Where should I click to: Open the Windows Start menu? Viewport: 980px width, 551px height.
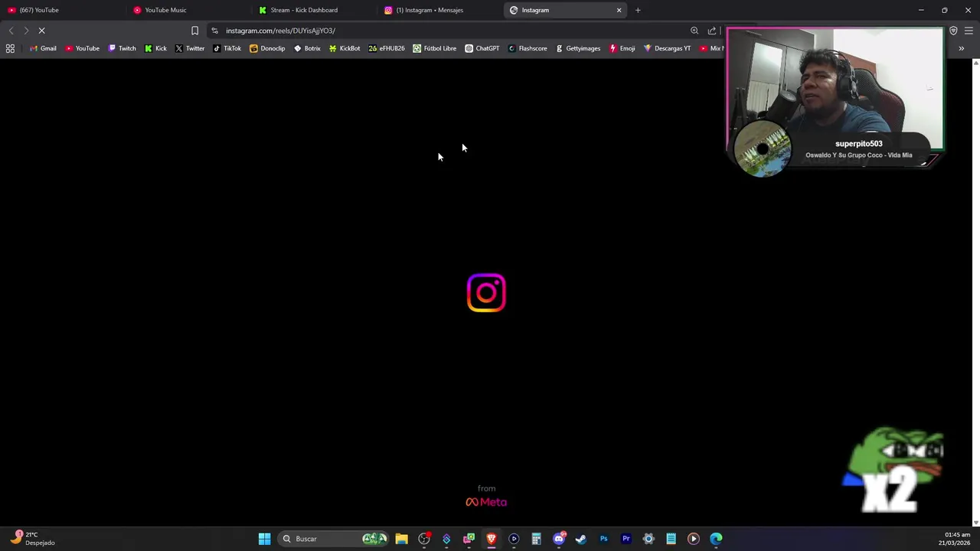coord(264,539)
